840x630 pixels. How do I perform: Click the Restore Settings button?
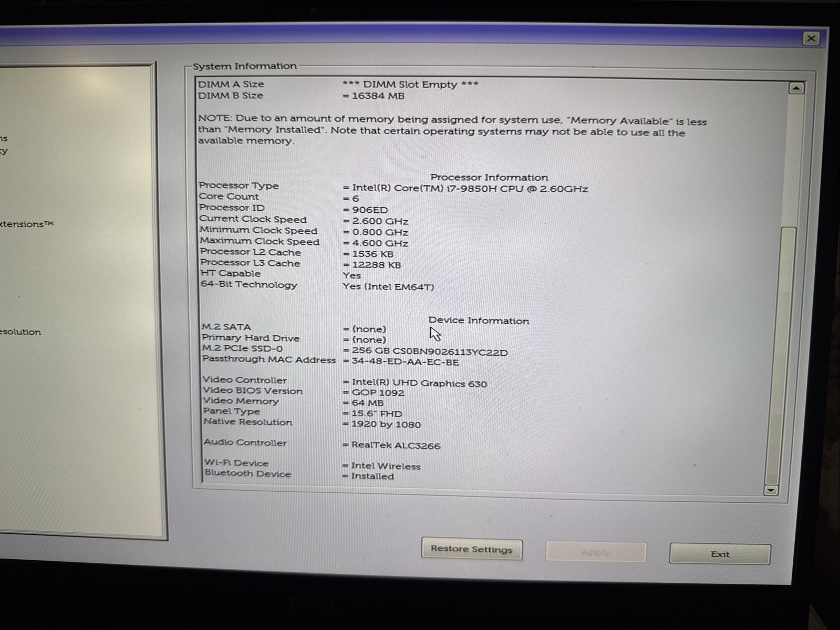pyautogui.click(x=471, y=549)
